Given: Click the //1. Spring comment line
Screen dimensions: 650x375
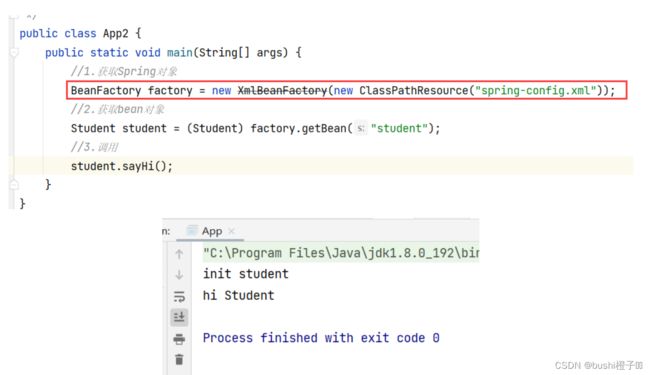Looking at the screenshot, I should 124,72.
